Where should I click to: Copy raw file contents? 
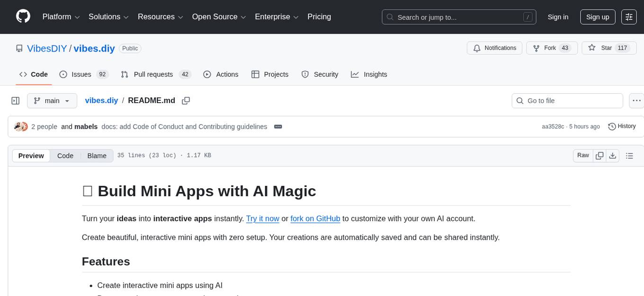click(x=599, y=156)
